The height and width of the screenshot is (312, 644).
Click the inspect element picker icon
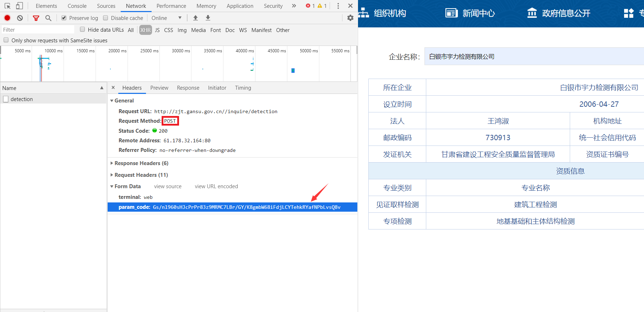(x=7, y=6)
